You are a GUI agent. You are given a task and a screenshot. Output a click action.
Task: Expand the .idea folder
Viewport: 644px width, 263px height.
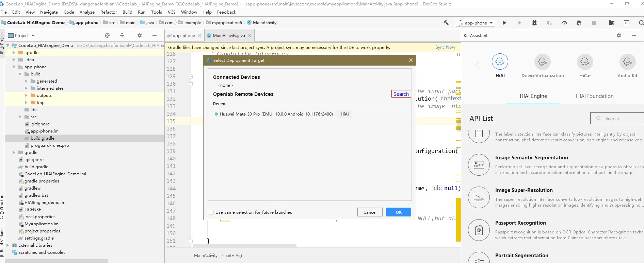click(x=14, y=59)
